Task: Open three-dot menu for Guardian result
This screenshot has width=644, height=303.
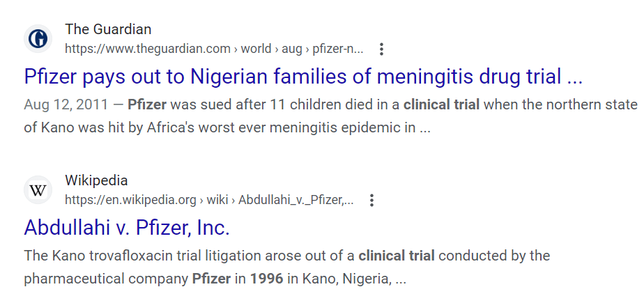Action: 381,49
